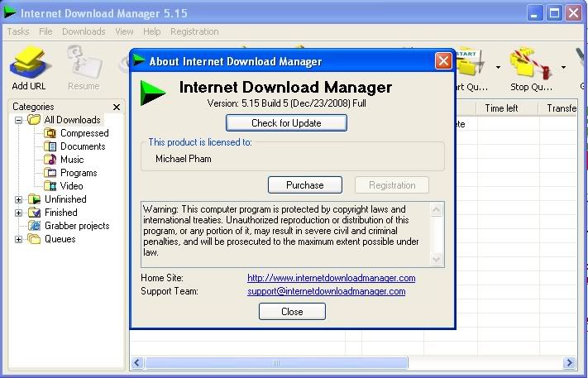
Task: Click warning text scroll up arrow
Action: (436, 209)
